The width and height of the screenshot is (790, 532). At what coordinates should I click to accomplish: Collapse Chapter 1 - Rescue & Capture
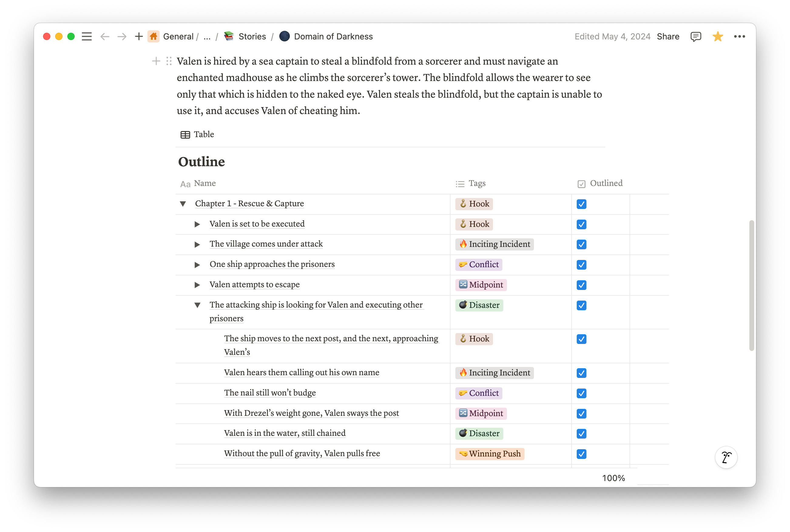[183, 204]
